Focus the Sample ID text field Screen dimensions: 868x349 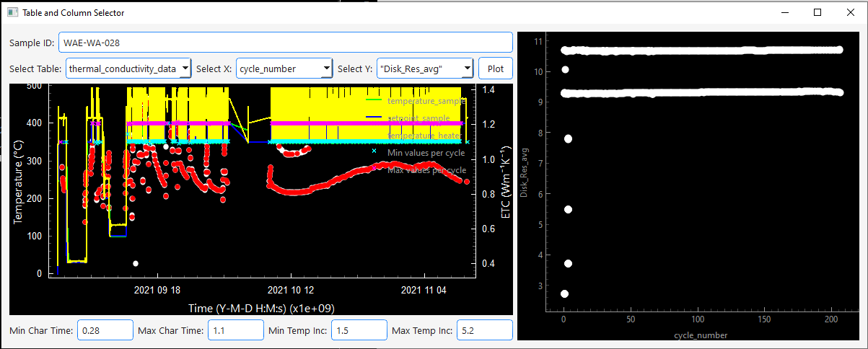click(x=285, y=43)
